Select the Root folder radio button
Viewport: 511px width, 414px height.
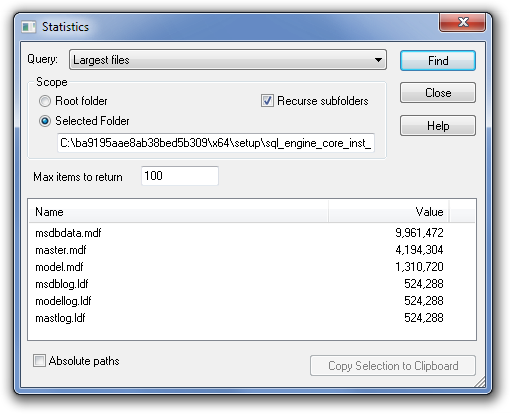[x=45, y=101]
